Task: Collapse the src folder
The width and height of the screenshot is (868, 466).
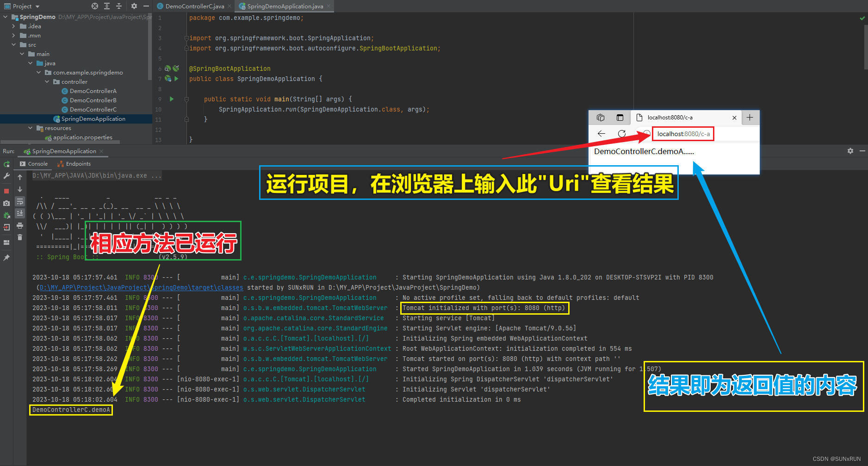Action: point(13,45)
